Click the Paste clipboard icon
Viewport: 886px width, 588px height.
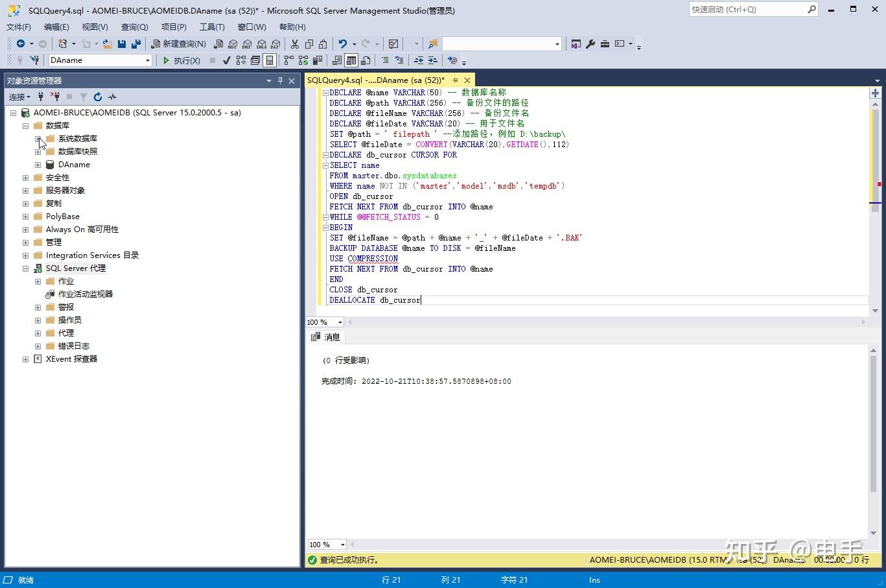[x=323, y=43]
